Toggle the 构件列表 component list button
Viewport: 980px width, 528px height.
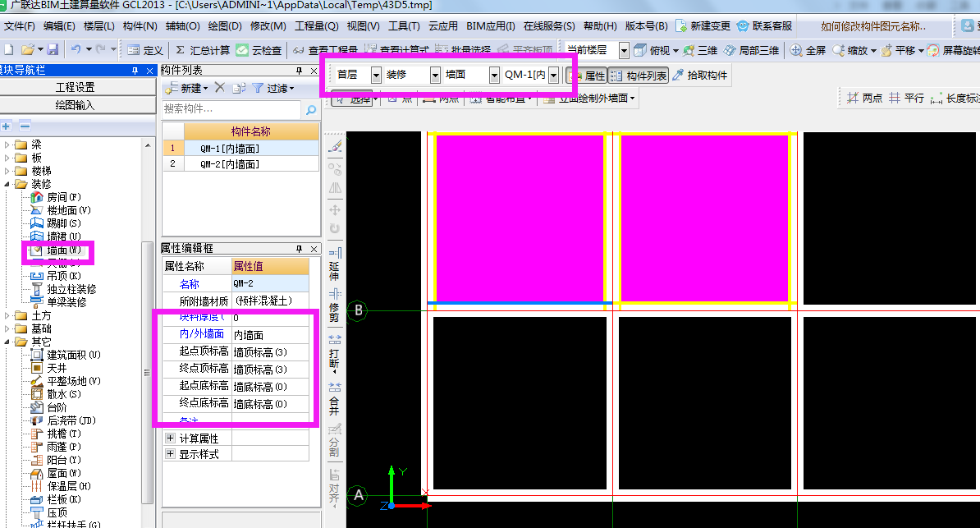[x=639, y=75]
